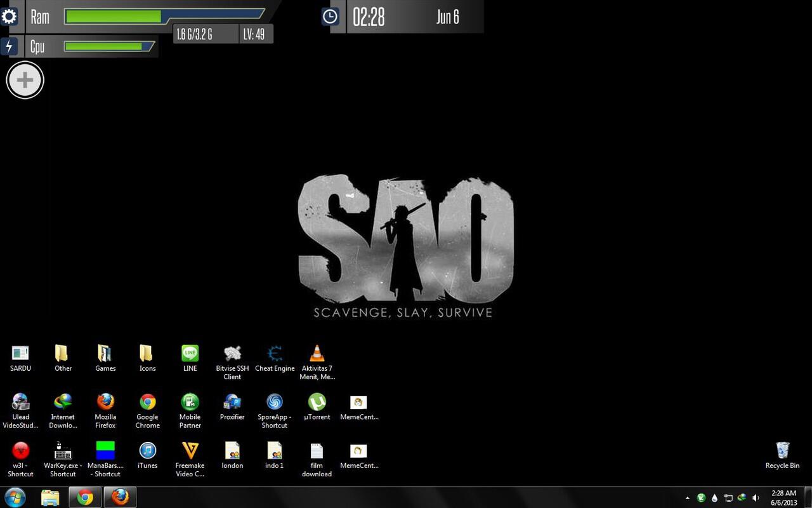Launch Mobile Partner desktop shortcut
The width and height of the screenshot is (812, 508).
pyautogui.click(x=190, y=411)
